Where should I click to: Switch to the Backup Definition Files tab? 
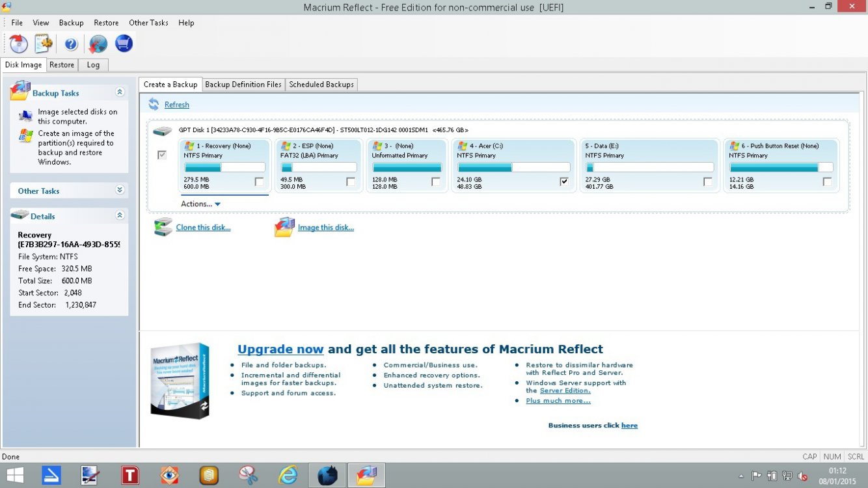[x=243, y=85]
